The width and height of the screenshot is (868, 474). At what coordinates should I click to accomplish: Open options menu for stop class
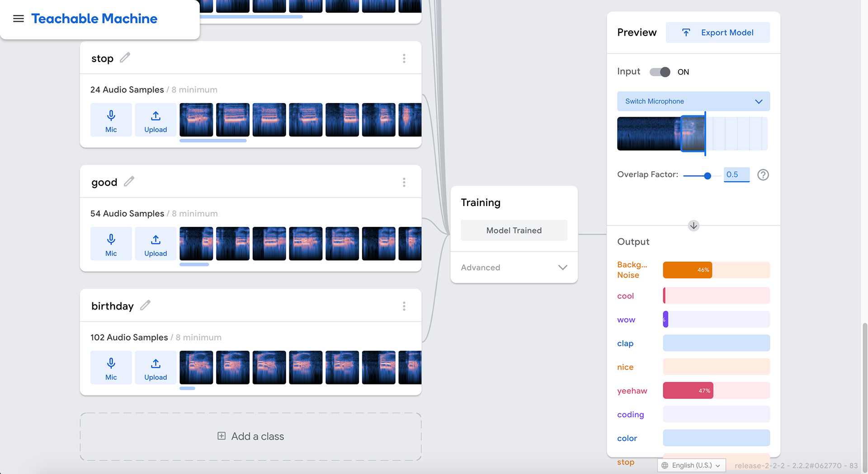click(404, 58)
